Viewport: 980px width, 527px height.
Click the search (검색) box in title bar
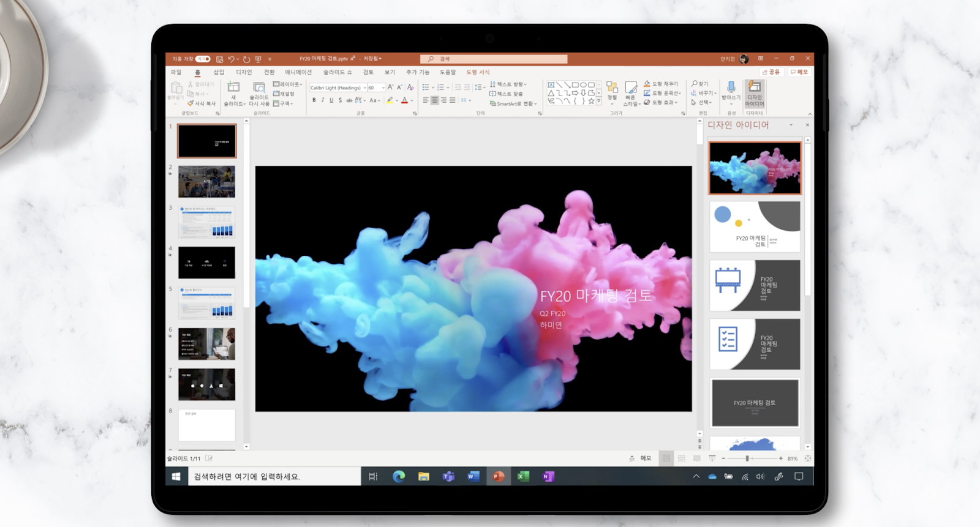[494, 59]
